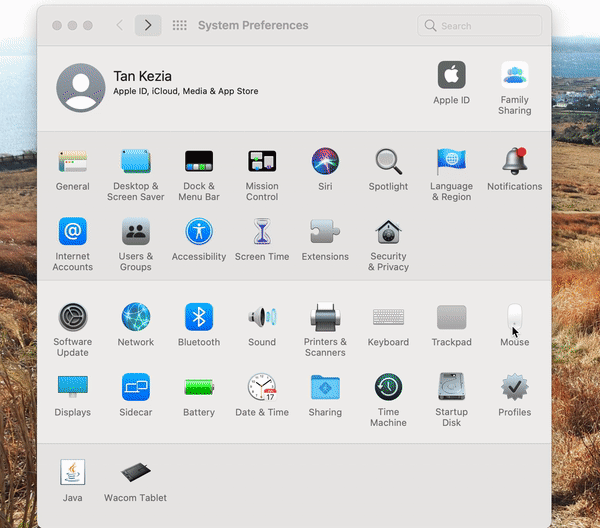The height and width of the screenshot is (528, 600).
Task: Open Wacom Tablet preferences
Action: (136, 473)
